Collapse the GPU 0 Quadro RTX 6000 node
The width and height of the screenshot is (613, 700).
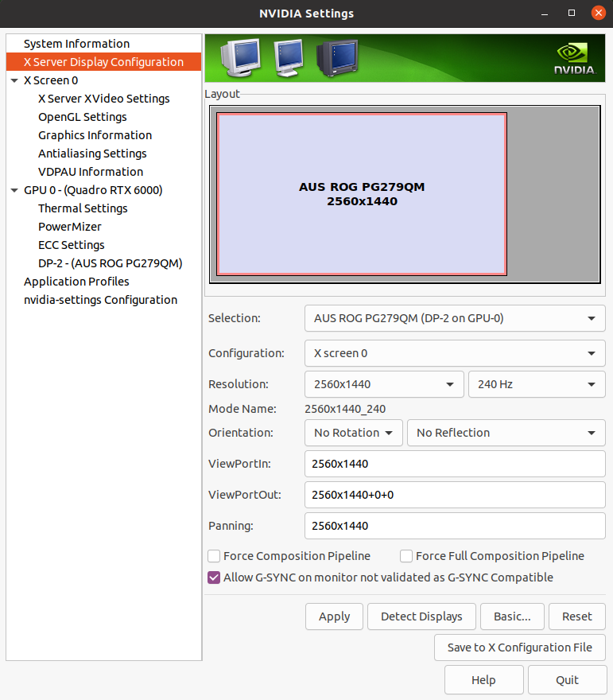click(14, 190)
